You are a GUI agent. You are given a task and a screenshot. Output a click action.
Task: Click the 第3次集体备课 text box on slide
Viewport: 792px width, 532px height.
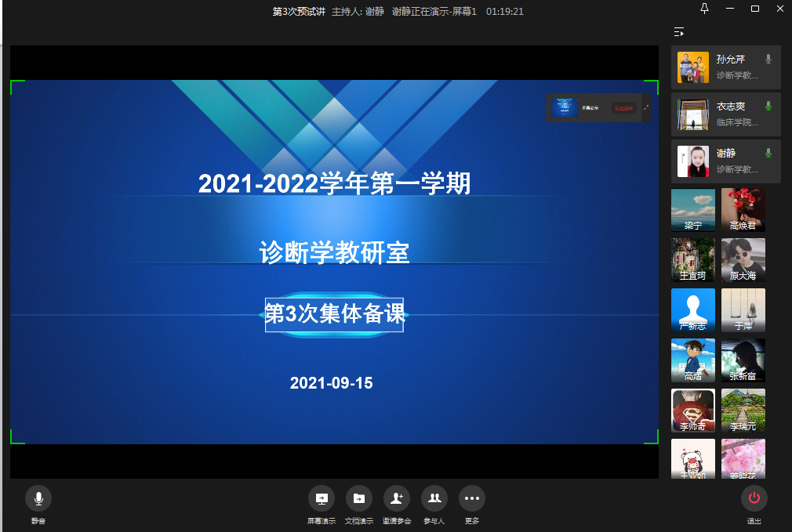click(x=334, y=315)
